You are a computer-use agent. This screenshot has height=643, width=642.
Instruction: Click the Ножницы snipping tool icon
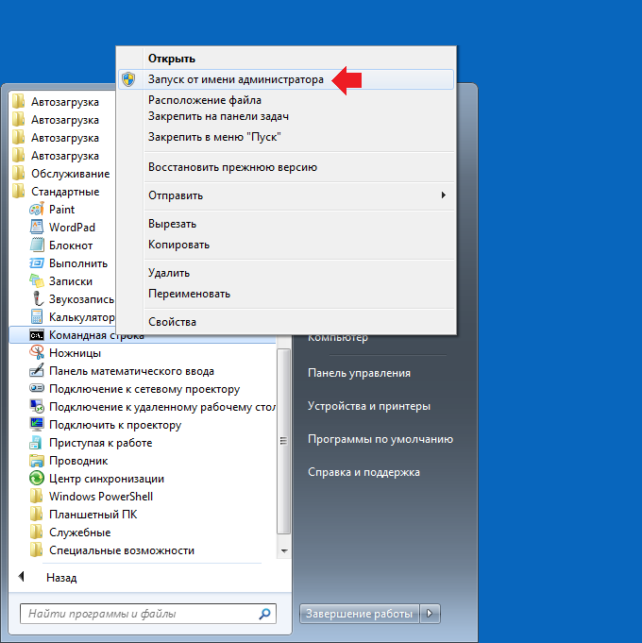coord(36,353)
